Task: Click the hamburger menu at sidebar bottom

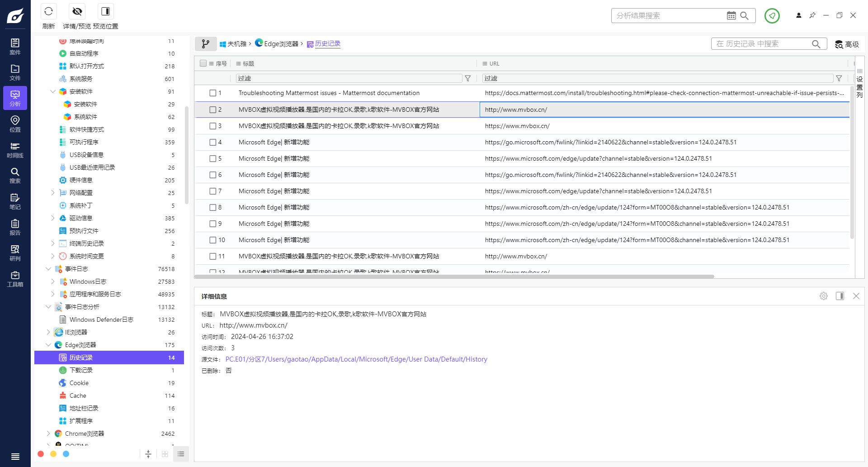Action: [15, 456]
